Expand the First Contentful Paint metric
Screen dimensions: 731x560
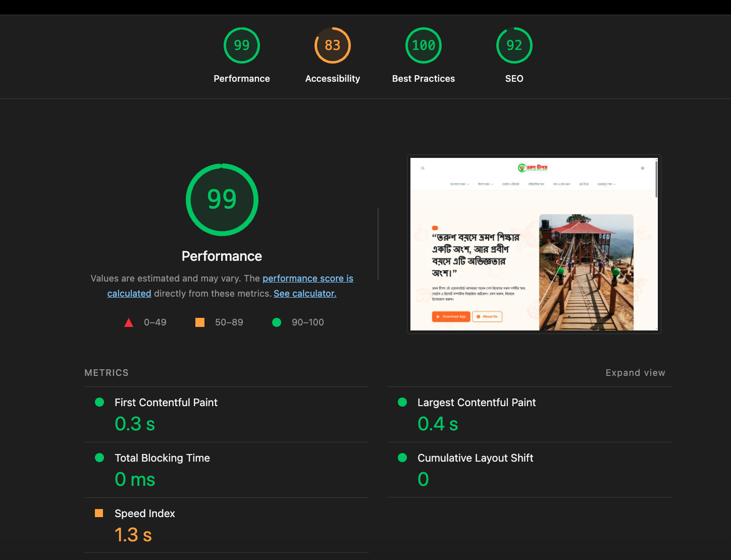[166, 403]
